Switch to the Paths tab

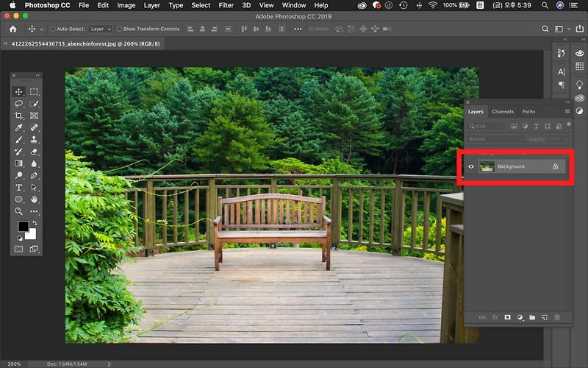click(x=528, y=112)
